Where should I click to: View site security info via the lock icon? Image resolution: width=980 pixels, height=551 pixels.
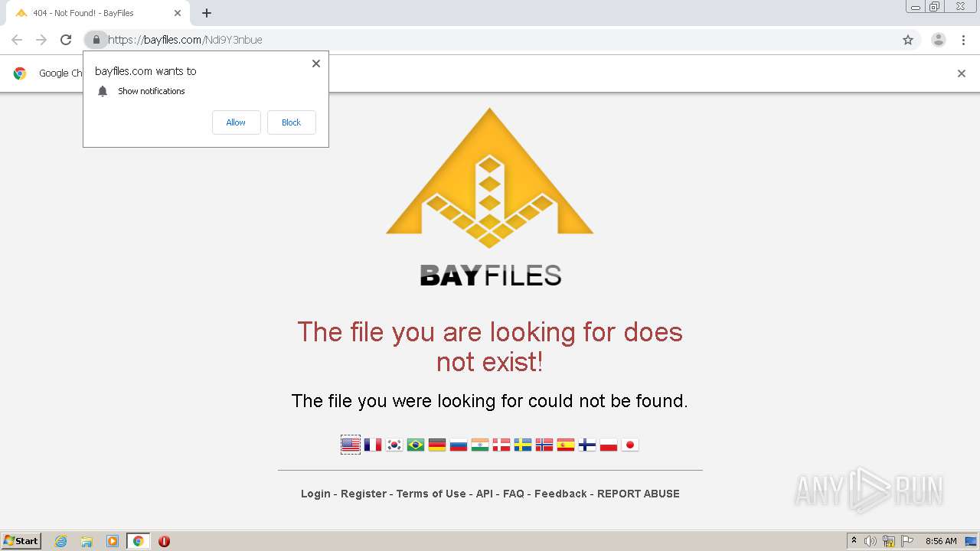tap(96, 40)
